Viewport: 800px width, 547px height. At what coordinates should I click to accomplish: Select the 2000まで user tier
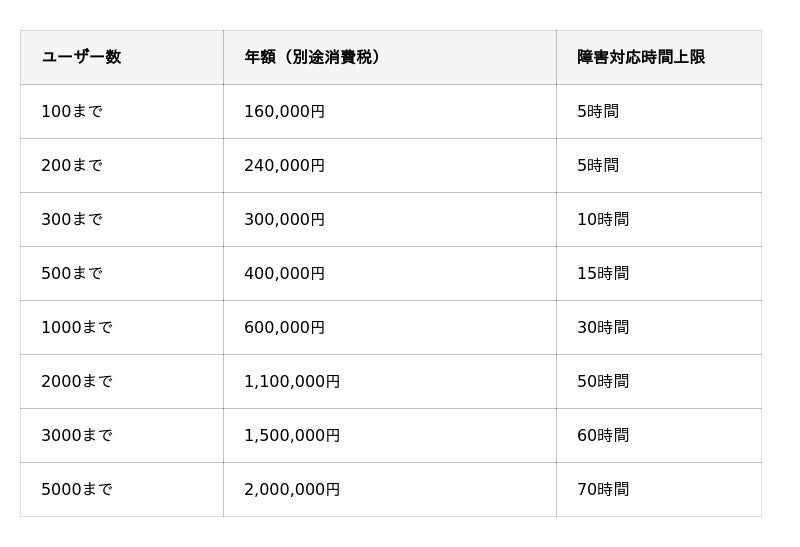pyautogui.click(x=77, y=381)
